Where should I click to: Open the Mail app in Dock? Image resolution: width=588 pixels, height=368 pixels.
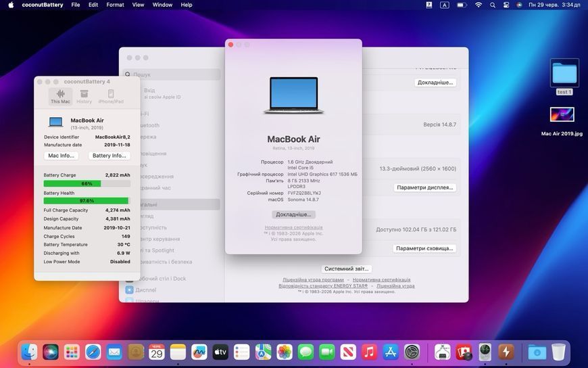(114, 352)
